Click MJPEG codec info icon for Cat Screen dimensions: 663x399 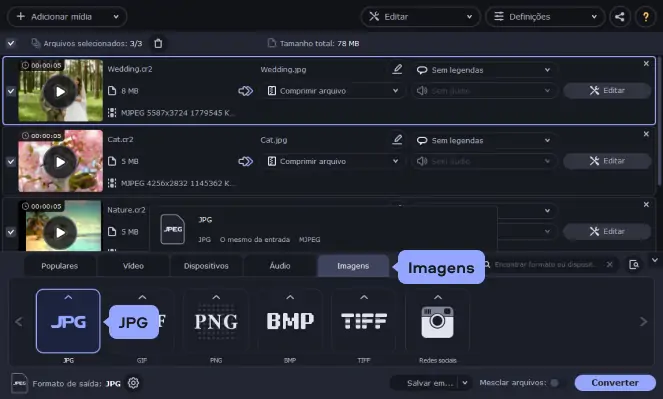112,183
